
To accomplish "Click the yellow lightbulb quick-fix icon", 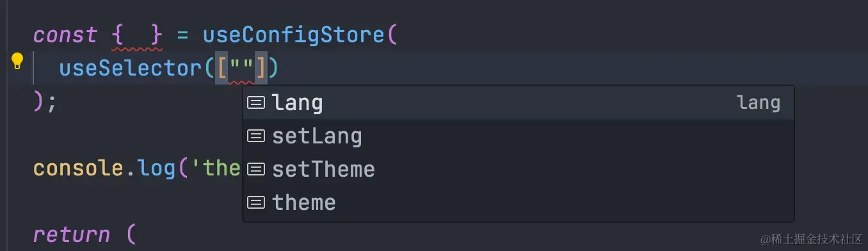I will [x=17, y=62].
